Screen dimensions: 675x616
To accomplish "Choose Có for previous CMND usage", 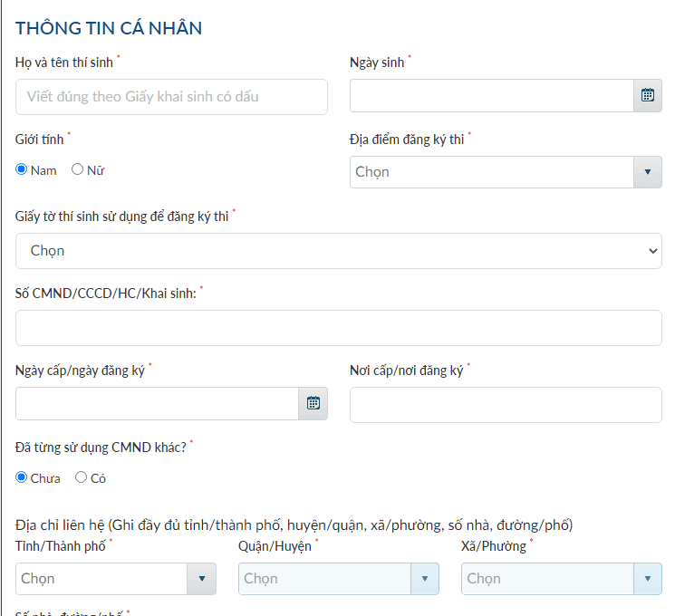I will click(81, 477).
